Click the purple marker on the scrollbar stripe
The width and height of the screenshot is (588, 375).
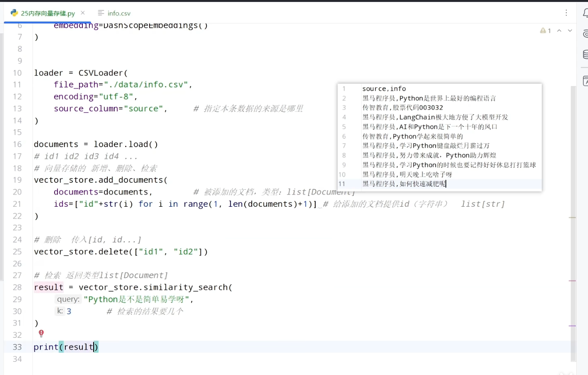tap(572, 325)
